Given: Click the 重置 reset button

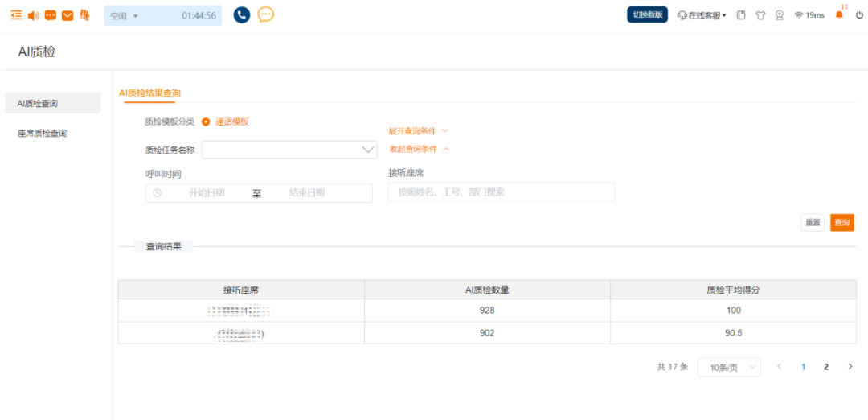Looking at the screenshot, I should coord(813,223).
